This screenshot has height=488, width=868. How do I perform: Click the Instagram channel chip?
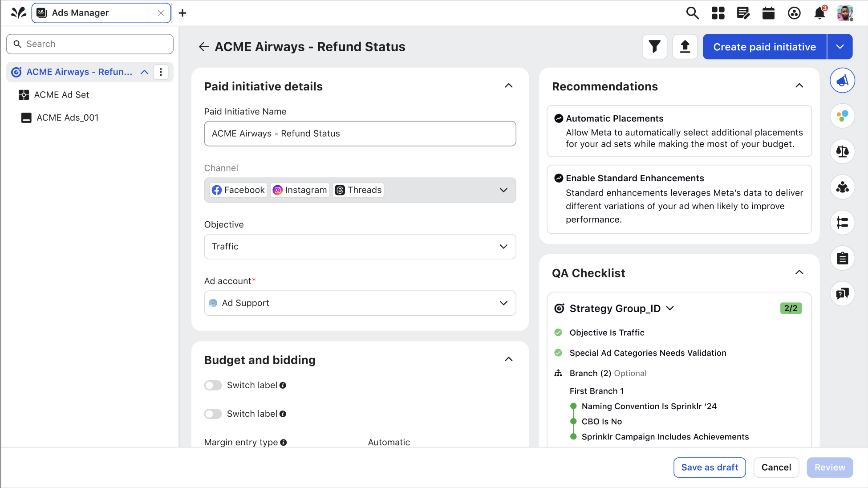(x=300, y=190)
